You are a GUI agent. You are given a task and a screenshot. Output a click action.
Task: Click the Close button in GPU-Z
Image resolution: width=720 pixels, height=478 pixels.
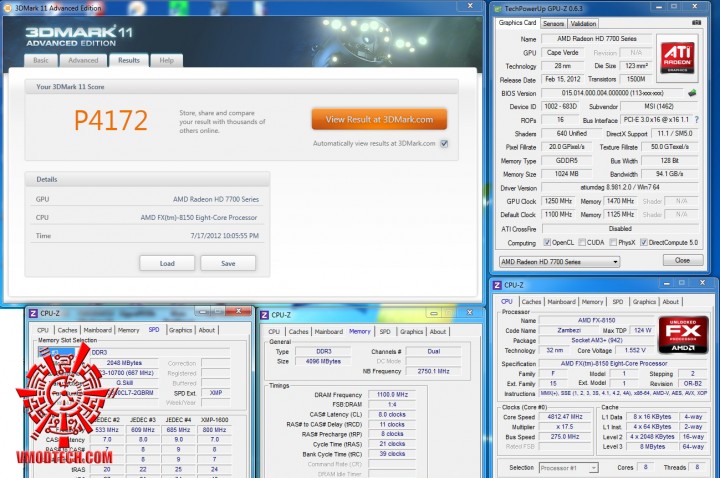682,260
